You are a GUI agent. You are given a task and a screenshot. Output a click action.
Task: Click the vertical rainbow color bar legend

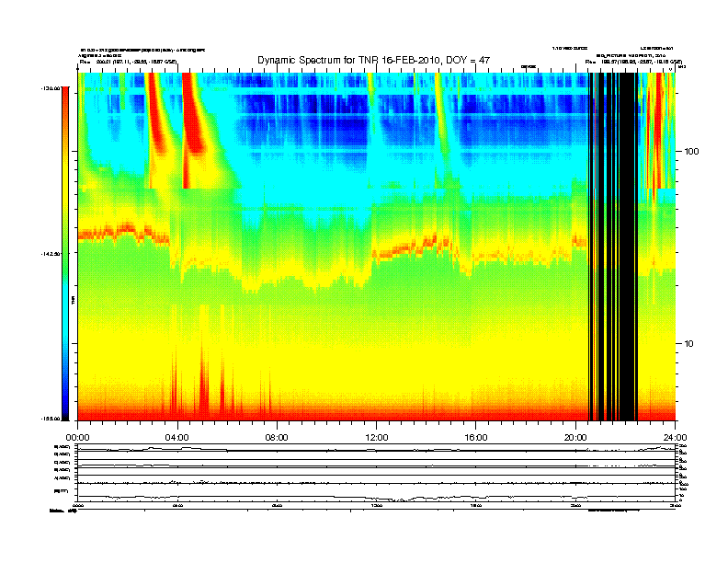pos(65,253)
